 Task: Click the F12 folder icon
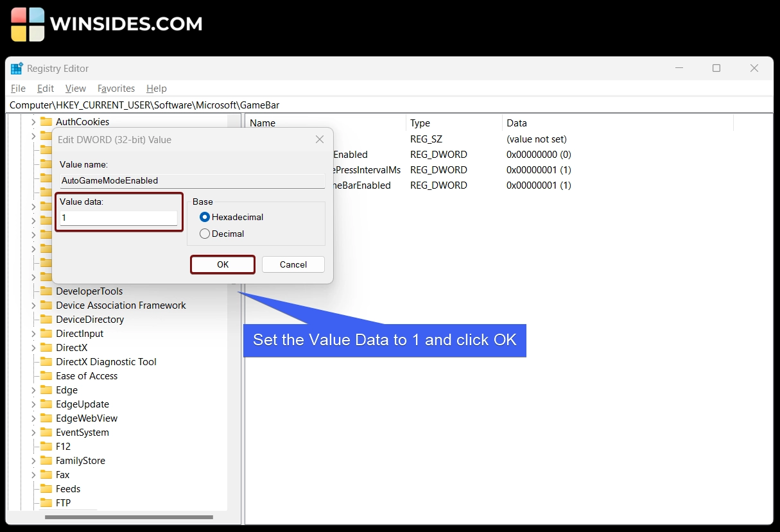coord(46,446)
